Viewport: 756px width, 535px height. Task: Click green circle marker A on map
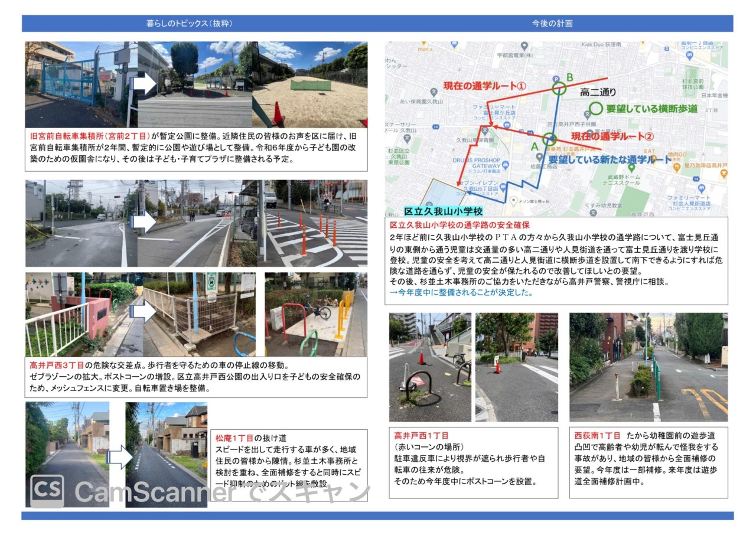coord(550,140)
